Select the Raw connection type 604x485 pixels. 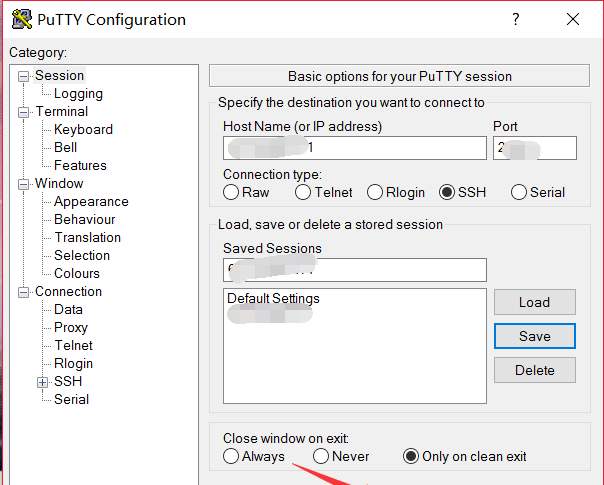231,192
